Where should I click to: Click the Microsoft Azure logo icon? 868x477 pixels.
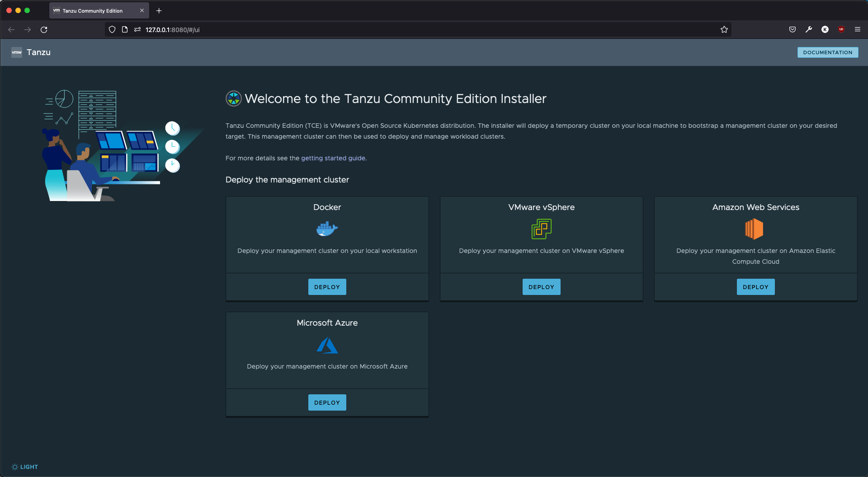pos(327,346)
